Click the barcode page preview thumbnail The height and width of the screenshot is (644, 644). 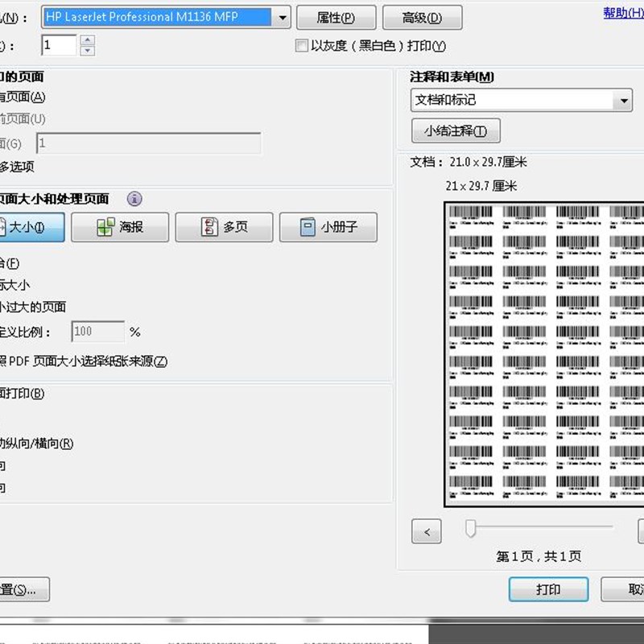[x=544, y=354]
